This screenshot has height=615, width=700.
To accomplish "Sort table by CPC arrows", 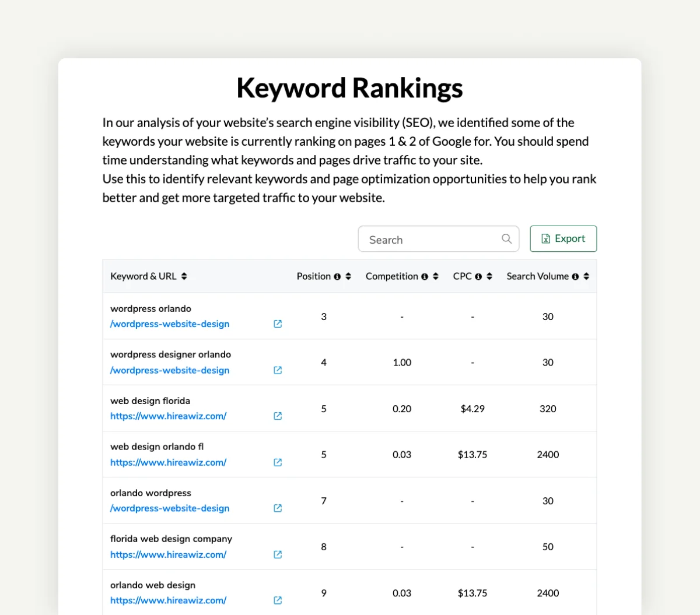I will tap(489, 276).
